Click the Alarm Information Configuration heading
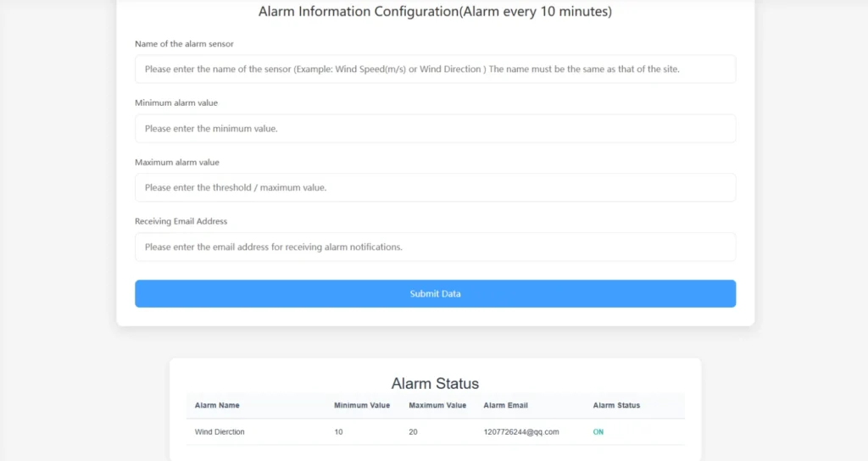This screenshot has height=461, width=868. [435, 12]
